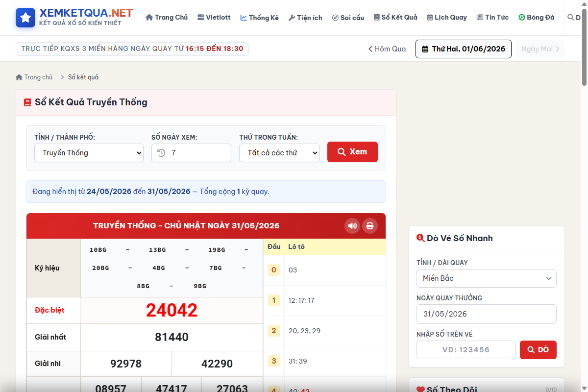Click Giải nhất number 81440
The width and height of the screenshot is (588, 392).
171,337
